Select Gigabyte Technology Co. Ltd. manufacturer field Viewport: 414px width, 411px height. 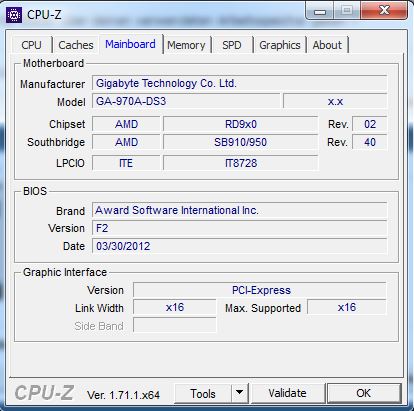coord(239,83)
